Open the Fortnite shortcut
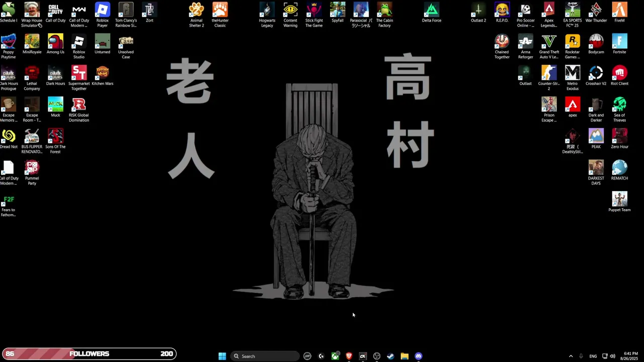 point(619,44)
